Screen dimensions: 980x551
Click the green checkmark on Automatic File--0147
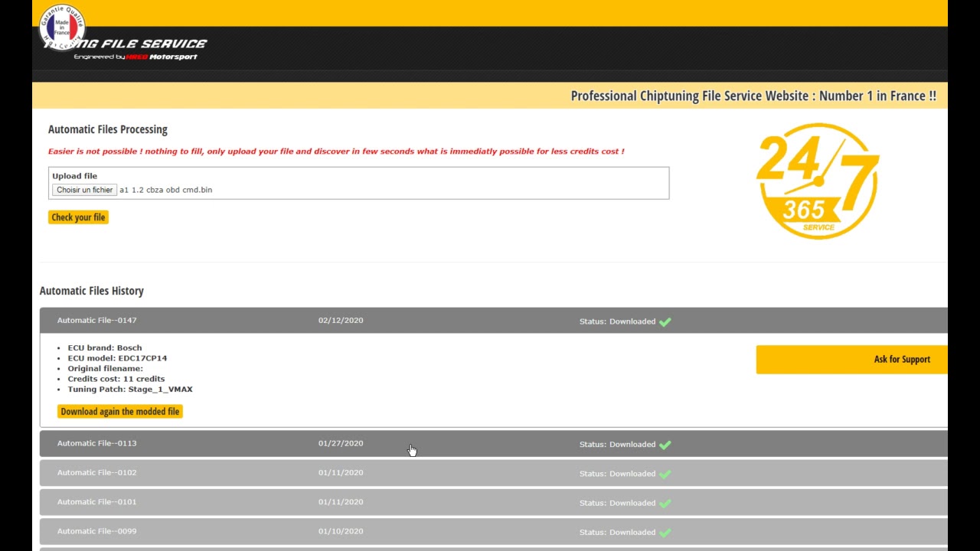[x=665, y=321]
